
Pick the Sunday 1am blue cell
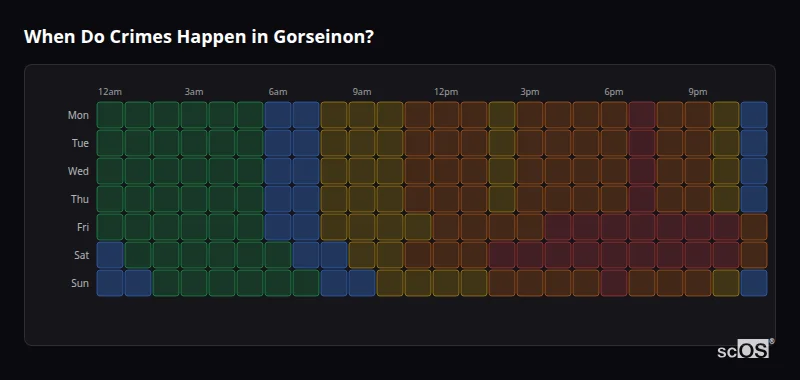pyautogui.click(x=138, y=283)
